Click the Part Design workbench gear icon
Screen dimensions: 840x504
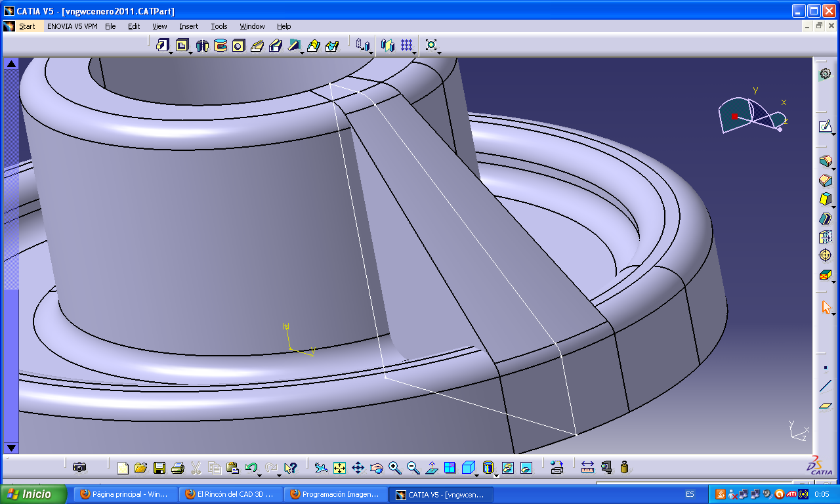826,74
